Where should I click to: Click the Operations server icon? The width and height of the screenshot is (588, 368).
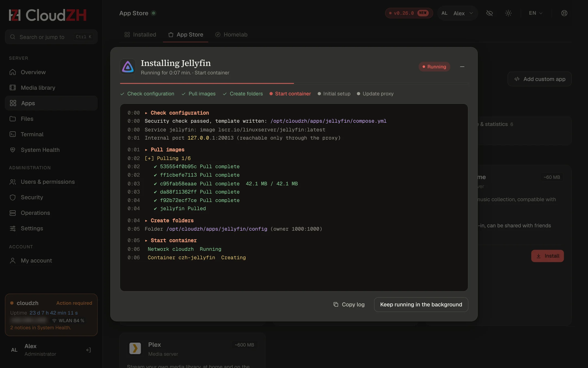click(13, 213)
